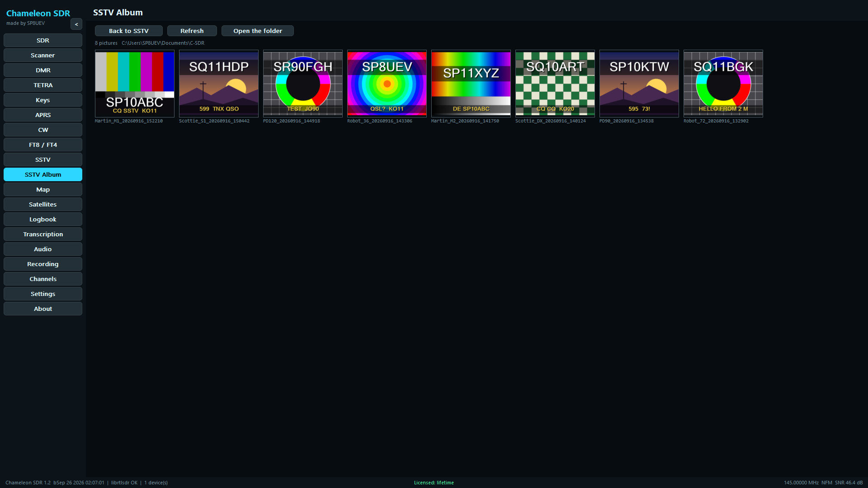This screenshot has height=488, width=868.
Task: Refresh the album picture list
Action: (x=192, y=31)
